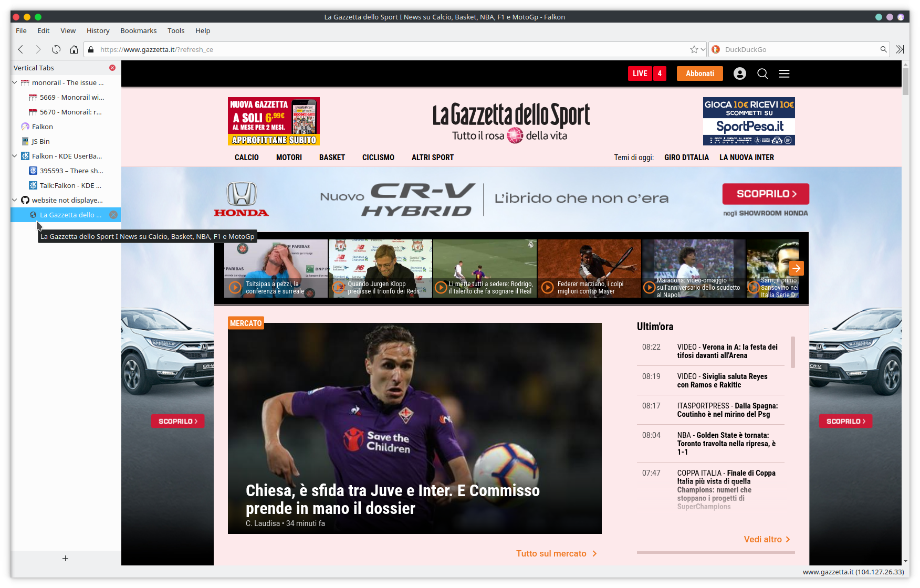The width and height of the screenshot is (920, 588).
Task: Open the BASKET section
Action: [332, 157]
